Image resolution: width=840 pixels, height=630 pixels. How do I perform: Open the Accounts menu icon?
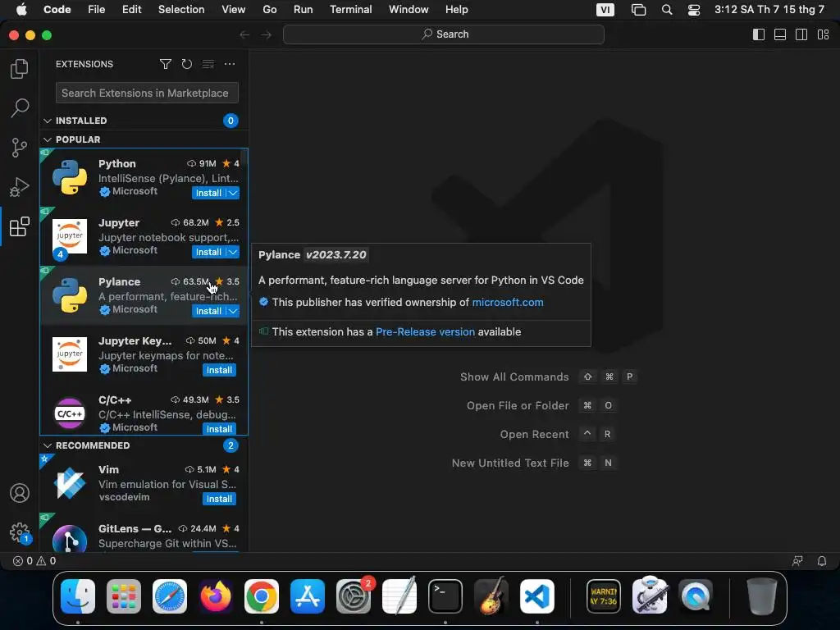click(x=20, y=493)
